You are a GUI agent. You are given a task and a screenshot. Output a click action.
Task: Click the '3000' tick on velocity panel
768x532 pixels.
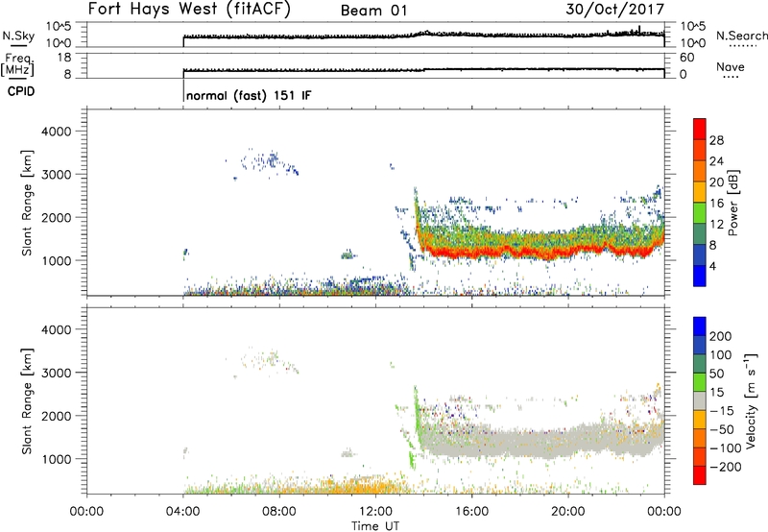(x=57, y=373)
